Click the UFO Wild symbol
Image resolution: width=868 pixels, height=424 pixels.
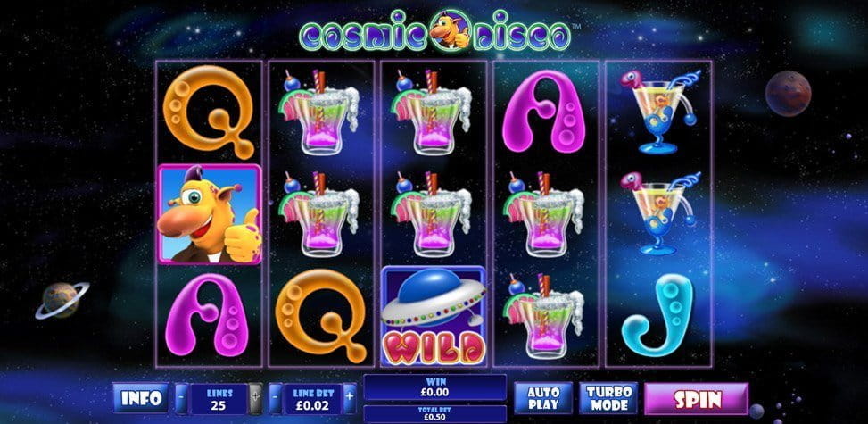pyautogui.click(x=434, y=316)
